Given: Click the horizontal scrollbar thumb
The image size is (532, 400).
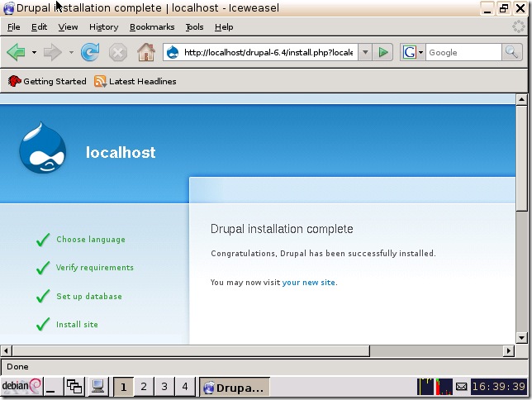Looking at the screenshot, I should (191, 350).
